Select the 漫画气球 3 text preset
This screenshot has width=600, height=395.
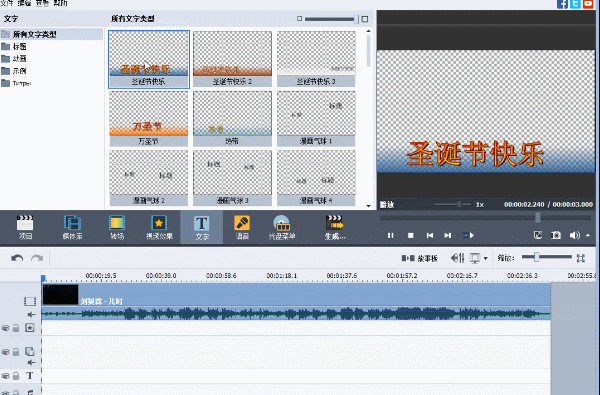(232, 178)
